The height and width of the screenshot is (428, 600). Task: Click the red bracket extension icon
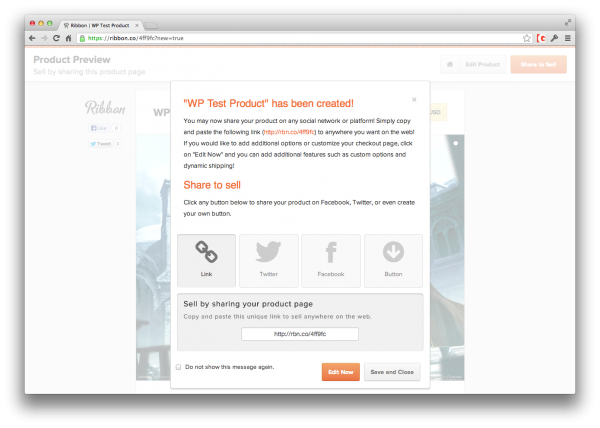(x=541, y=38)
